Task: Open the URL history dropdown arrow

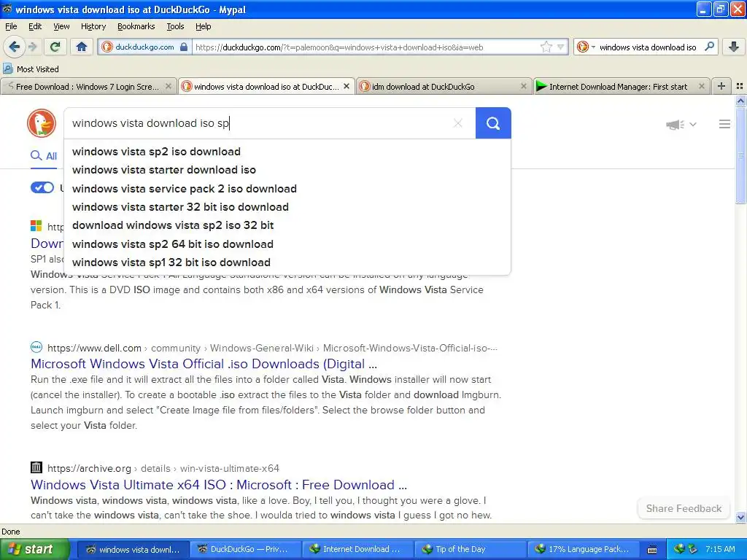Action: click(x=561, y=47)
